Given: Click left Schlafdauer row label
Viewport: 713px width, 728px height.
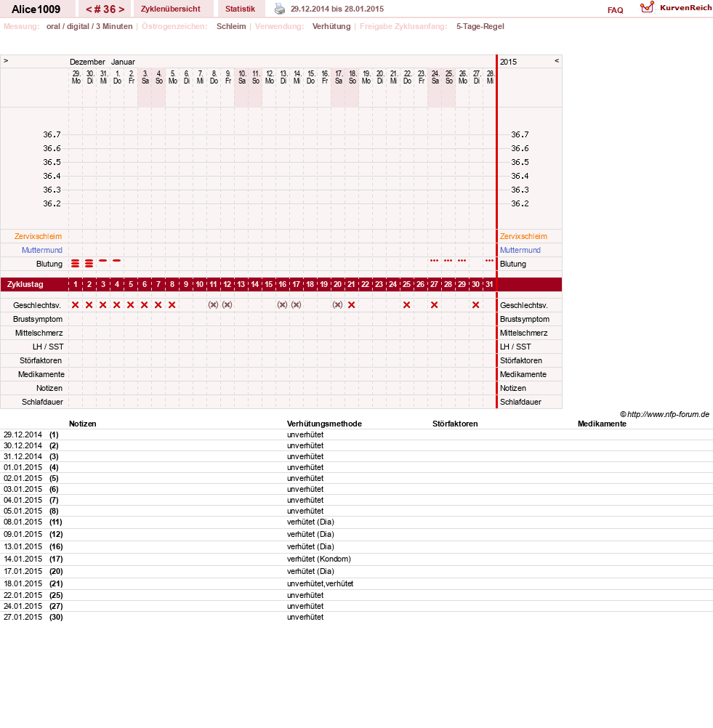Looking at the screenshot, I should pos(42,402).
